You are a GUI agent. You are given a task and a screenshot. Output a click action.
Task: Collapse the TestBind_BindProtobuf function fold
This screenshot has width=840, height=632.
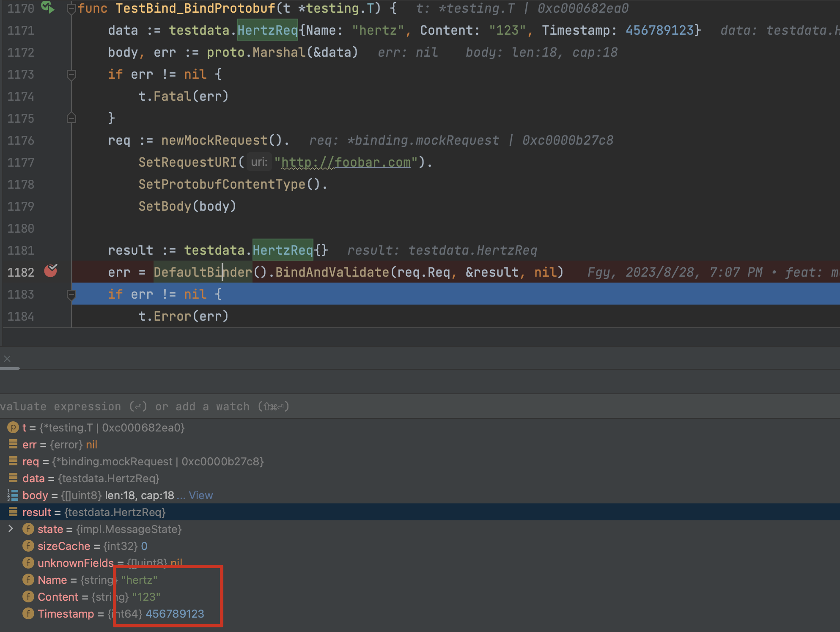coord(71,7)
